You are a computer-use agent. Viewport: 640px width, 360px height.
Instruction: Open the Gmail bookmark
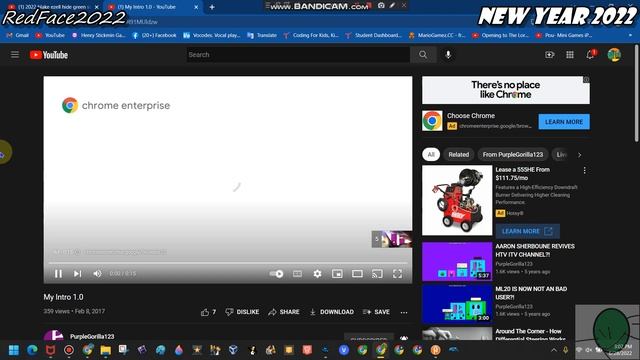[18, 36]
